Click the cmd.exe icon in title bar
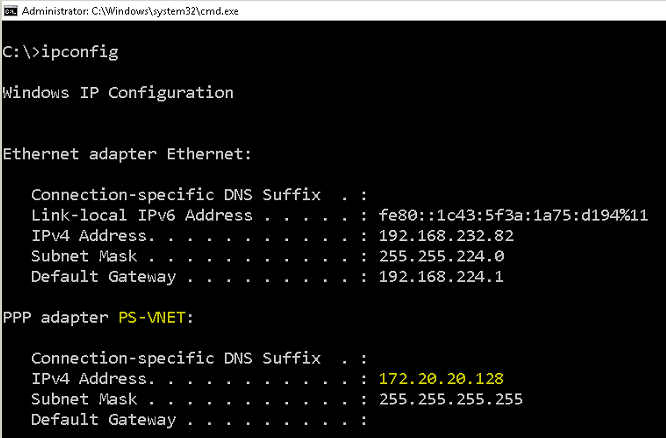The width and height of the screenshot is (666, 438). 11,11
